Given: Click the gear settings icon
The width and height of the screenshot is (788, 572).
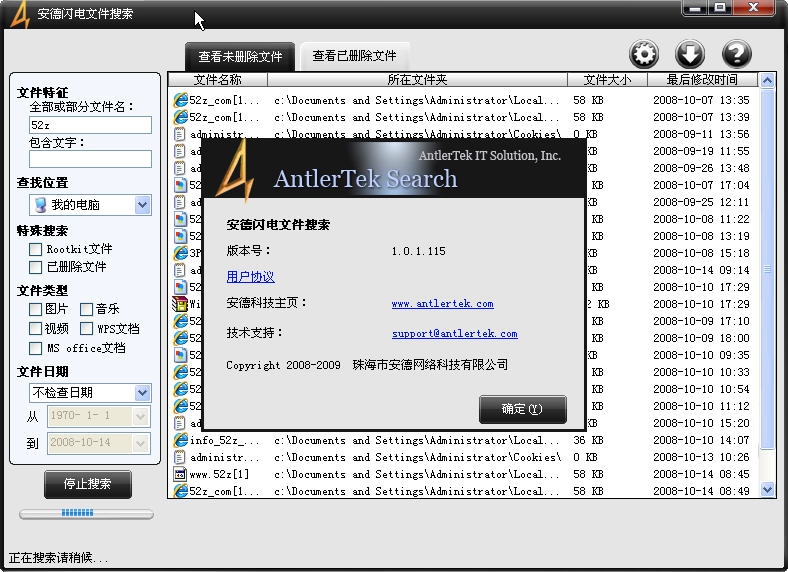Looking at the screenshot, I should coord(644,54).
